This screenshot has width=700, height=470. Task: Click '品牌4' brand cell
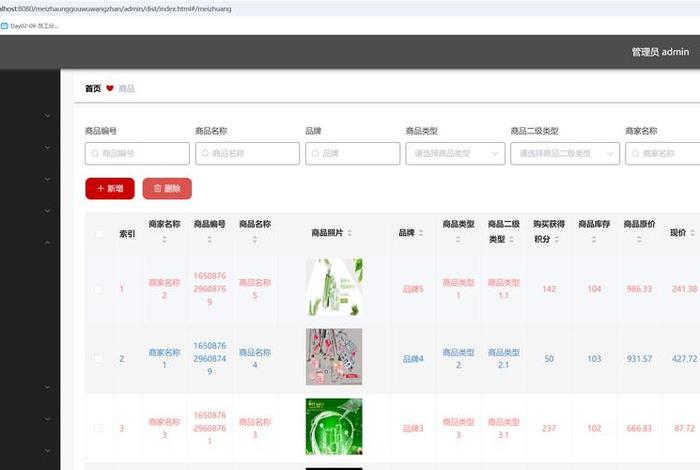tap(413, 358)
